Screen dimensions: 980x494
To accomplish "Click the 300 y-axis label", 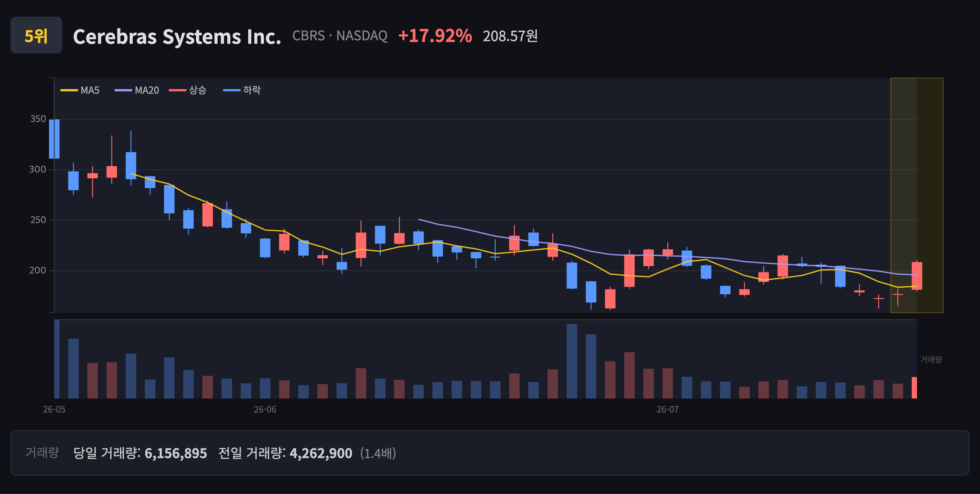I will pyautogui.click(x=38, y=169).
